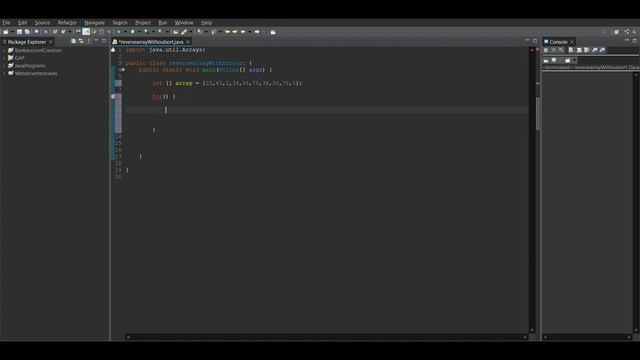Click the Coverage launch icon
The image size is (640, 360).
click(146, 32)
